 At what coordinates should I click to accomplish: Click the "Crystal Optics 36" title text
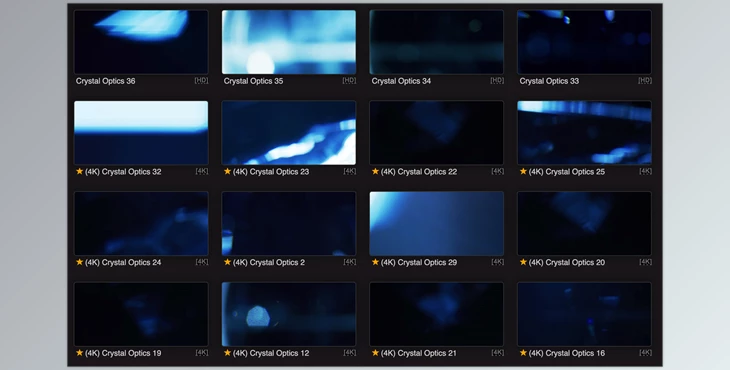[106, 81]
